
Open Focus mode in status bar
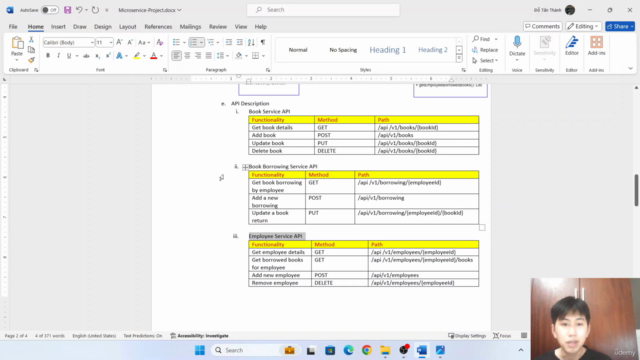pyautogui.click(x=502, y=336)
